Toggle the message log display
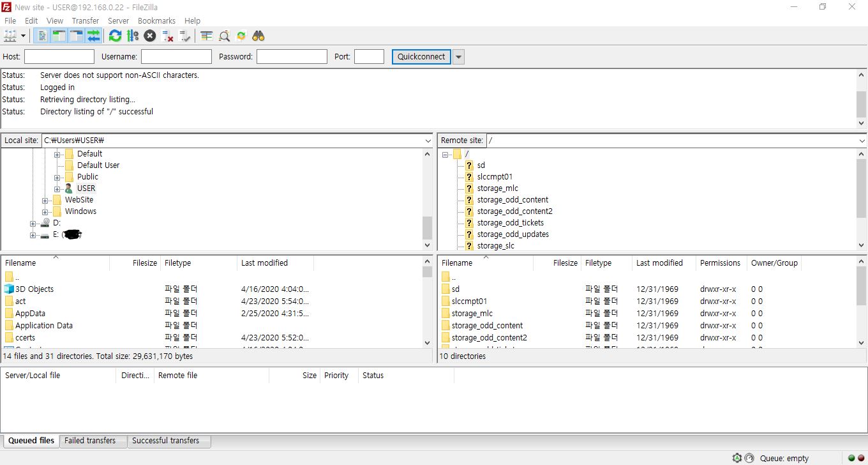Image resolution: width=868 pixels, height=465 pixels. click(x=41, y=36)
